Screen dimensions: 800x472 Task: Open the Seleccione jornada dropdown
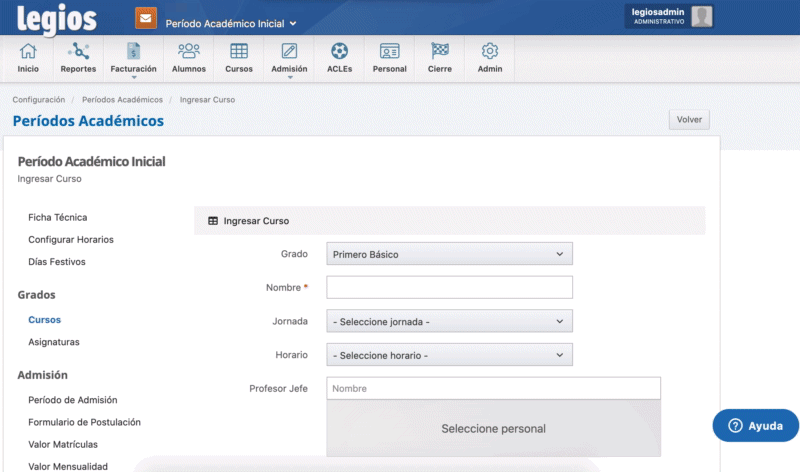pyautogui.click(x=449, y=321)
